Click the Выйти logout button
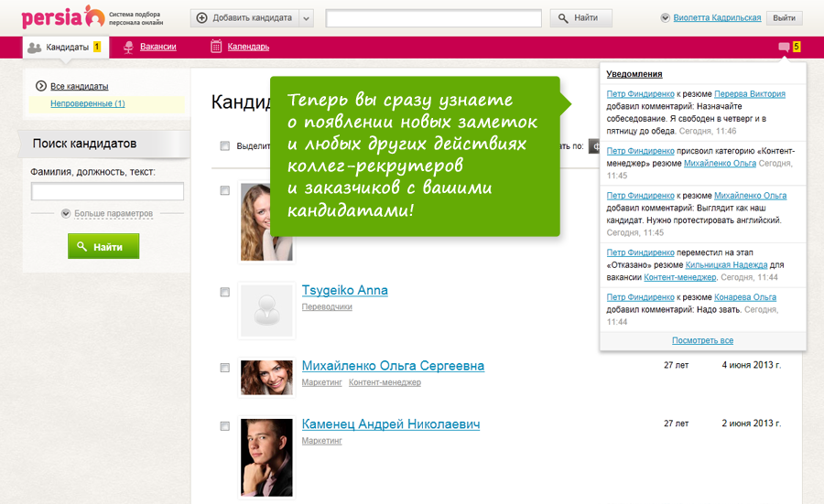The height and width of the screenshot is (504, 824). (x=784, y=17)
